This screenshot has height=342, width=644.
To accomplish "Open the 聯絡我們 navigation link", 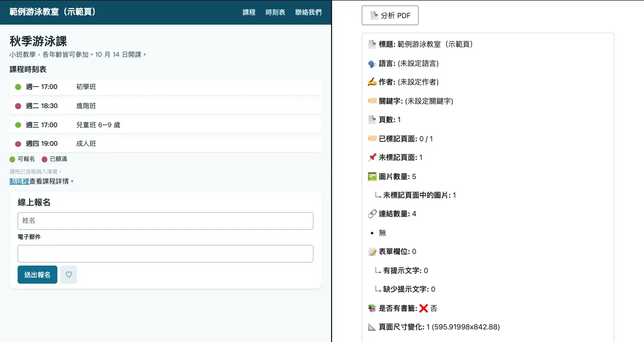I will [308, 12].
